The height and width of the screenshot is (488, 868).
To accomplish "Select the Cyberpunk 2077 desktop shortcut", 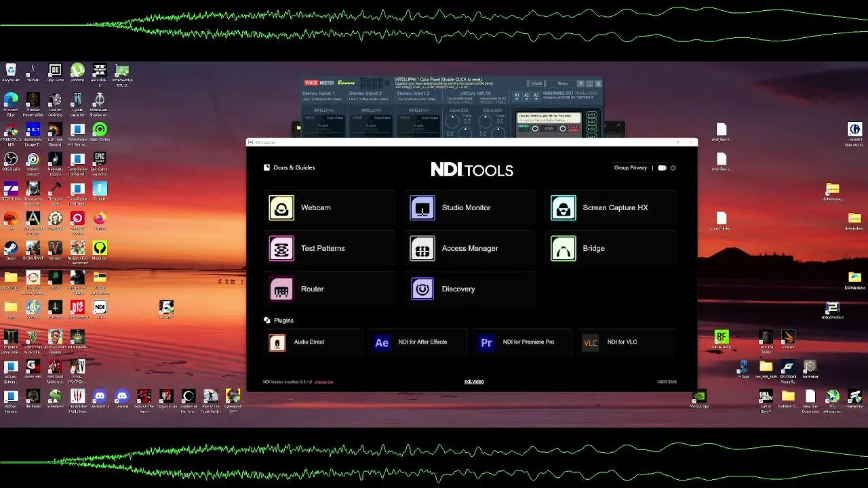I will tap(233, 401).
